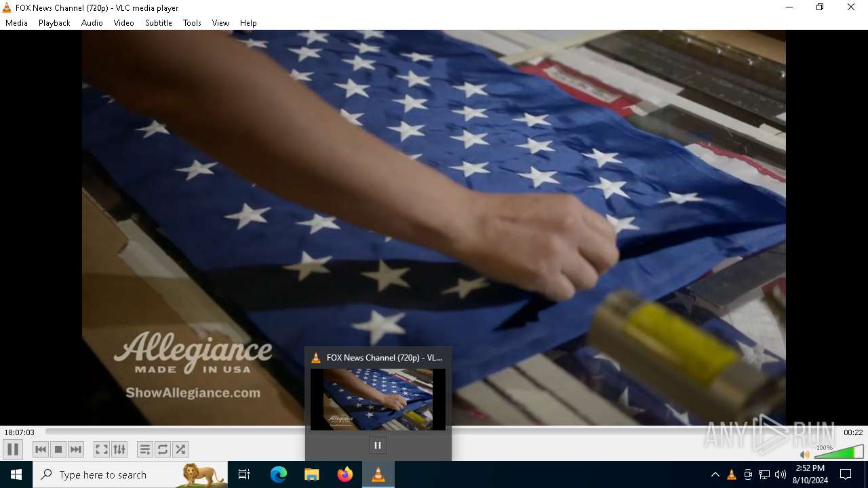Minimize the VLC window

(x=789, y=7)
